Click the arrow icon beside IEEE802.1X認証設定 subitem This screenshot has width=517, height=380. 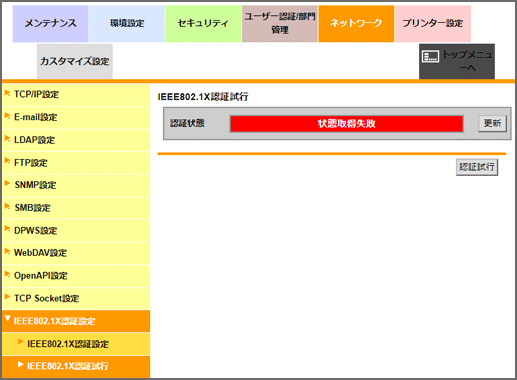click(20, 341)
